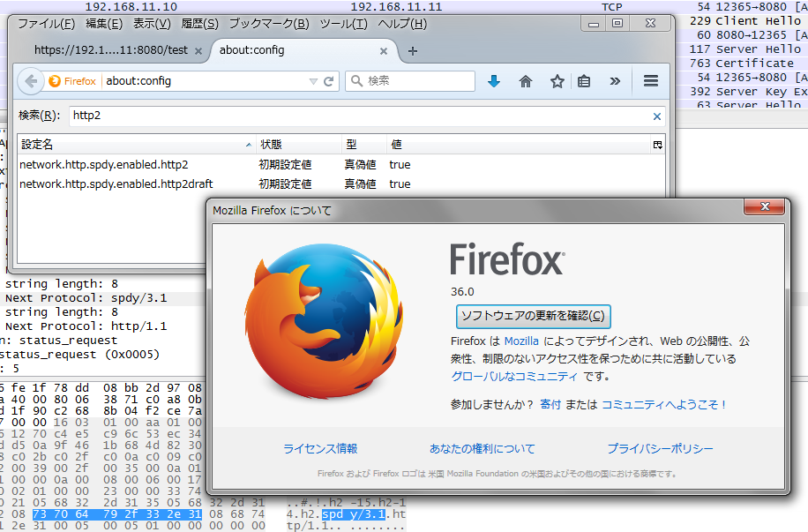
Task: Click the back navigation arrow button
Action: (x=31, y=81)
